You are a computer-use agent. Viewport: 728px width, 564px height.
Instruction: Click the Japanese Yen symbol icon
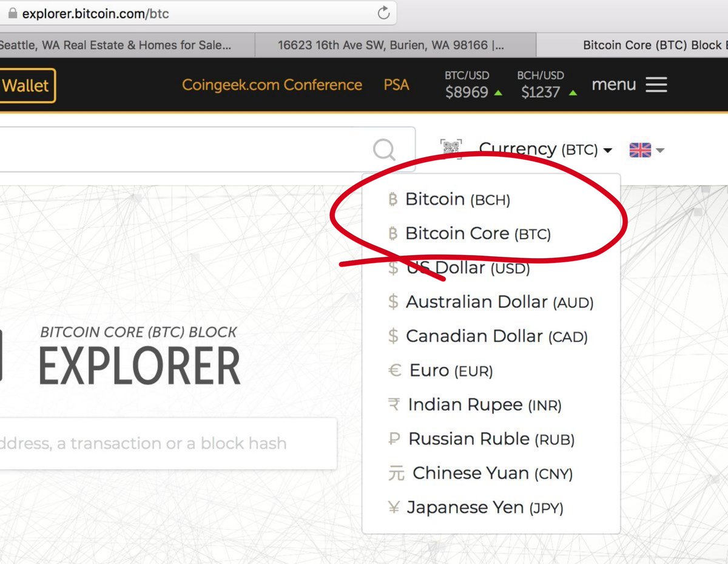tap(394, 507)
